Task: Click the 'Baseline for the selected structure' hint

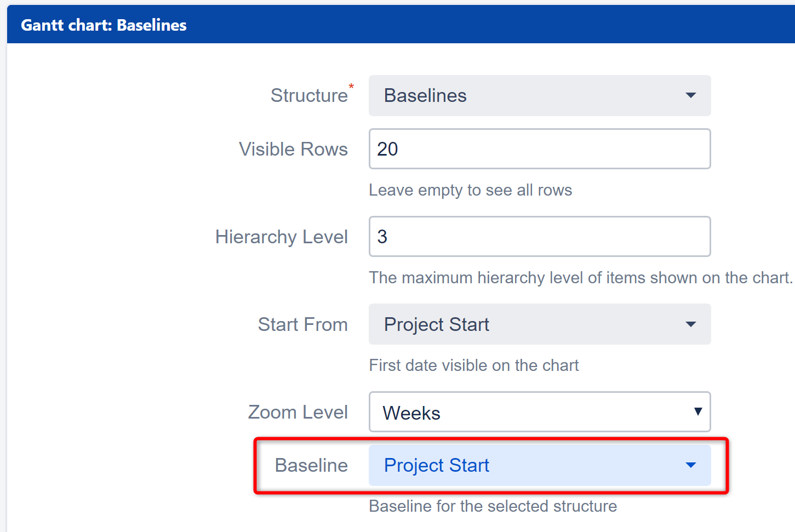Action: [x=493, y=506]
